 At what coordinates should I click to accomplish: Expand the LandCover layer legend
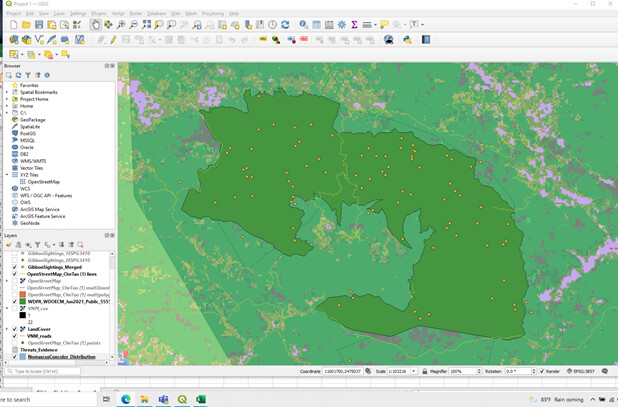click(x=7, y=329)
